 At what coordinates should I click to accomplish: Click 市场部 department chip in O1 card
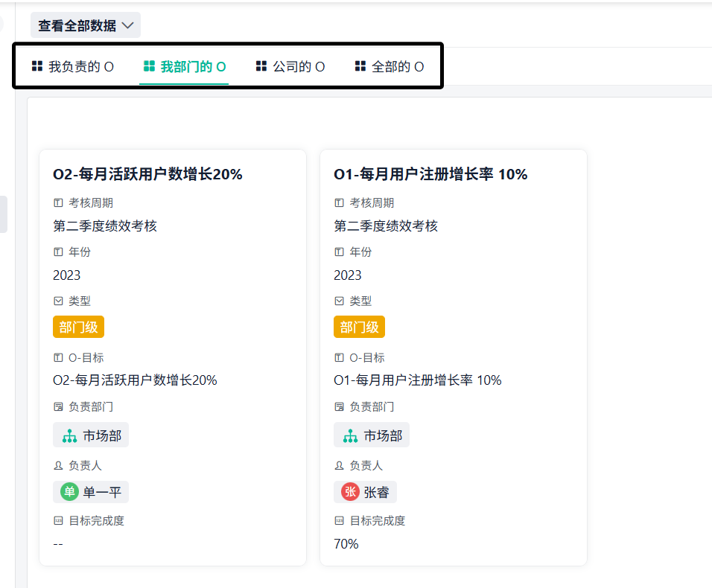(x=372, y=435)
